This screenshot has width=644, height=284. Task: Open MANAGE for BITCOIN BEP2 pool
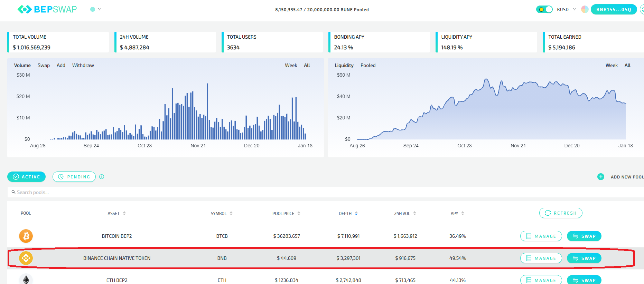(x=541, y=236)
